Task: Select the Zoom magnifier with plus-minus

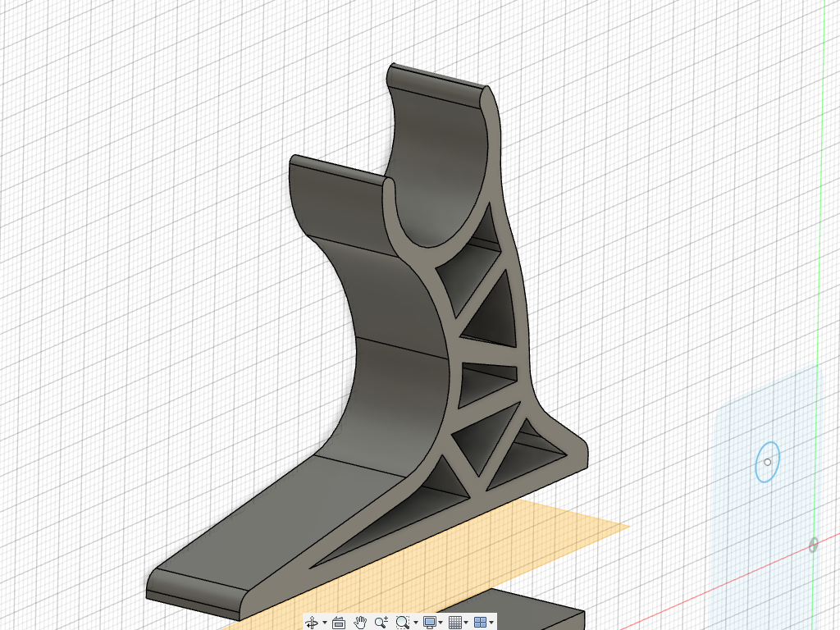Action: pos(381,622)
